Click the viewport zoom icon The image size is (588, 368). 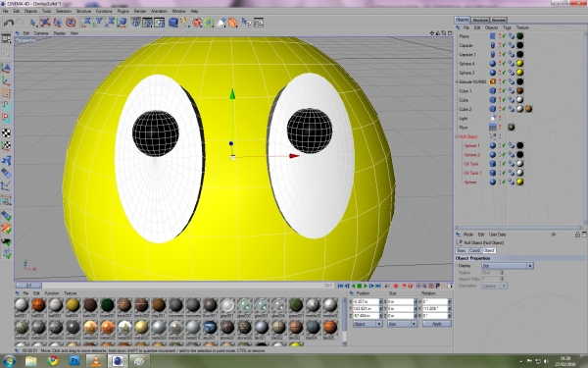438,33
